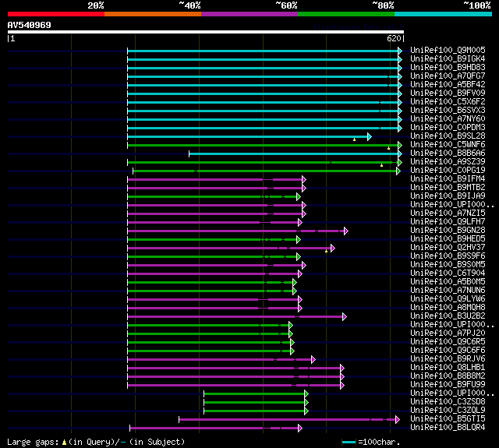This screenshot has width=499, height=448.
Task: Select the UniRef100_C0PG19 label
Action: (x=448, y=171)
